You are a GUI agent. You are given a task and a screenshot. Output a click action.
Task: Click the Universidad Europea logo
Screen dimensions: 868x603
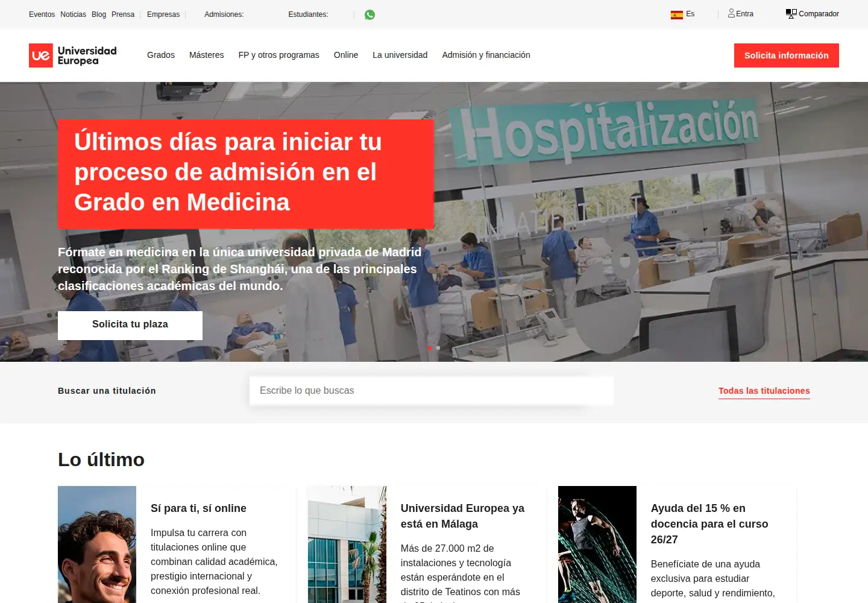coord(73,55)
